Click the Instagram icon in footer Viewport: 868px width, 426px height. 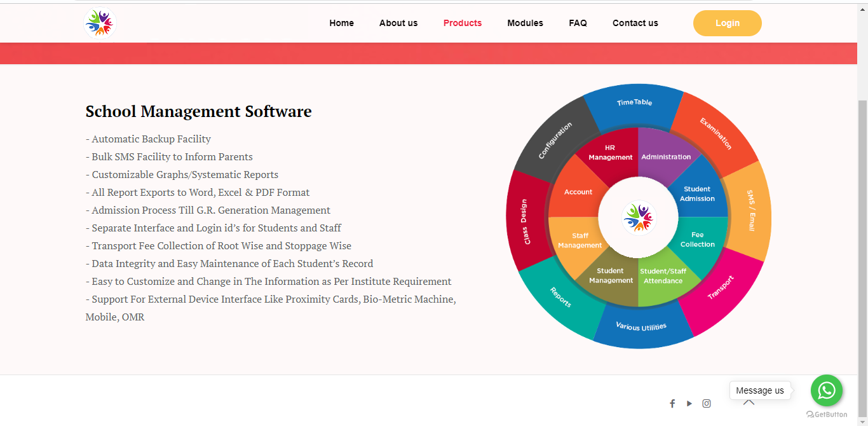707,404
